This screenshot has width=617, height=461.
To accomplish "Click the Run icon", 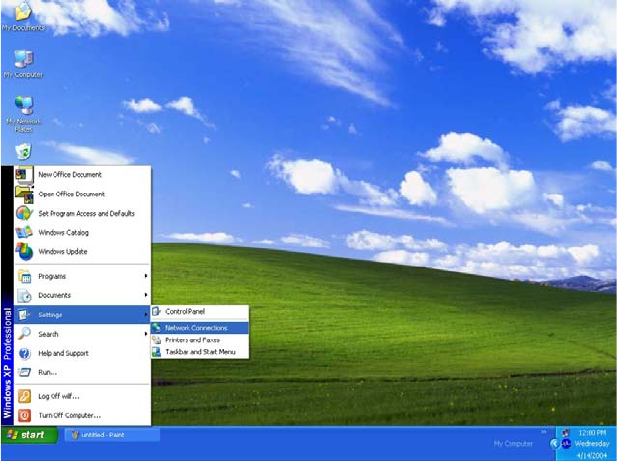I will coord(24,372).
